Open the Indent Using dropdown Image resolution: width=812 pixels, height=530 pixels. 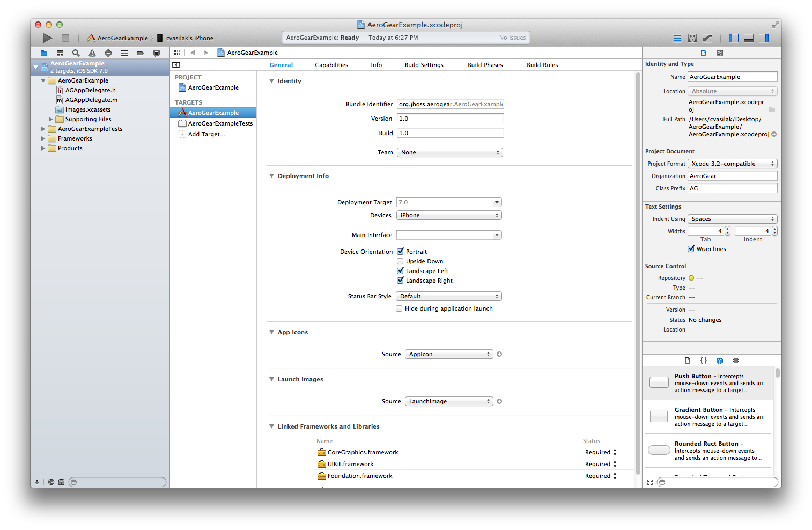coord(732,219)
